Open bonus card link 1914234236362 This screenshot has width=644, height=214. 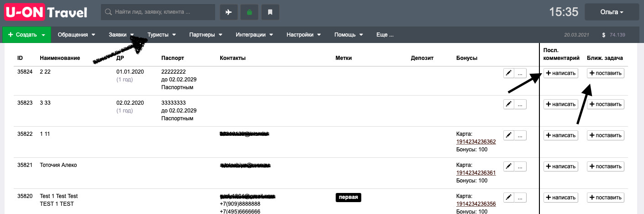point(476,142)
